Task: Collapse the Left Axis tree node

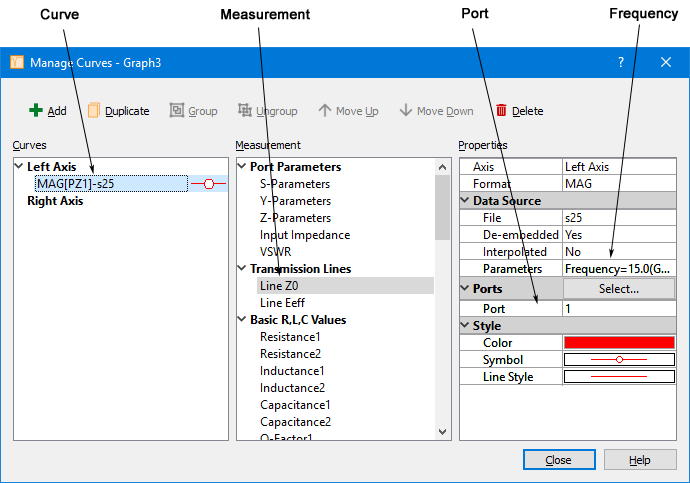Action: (19, 166)
